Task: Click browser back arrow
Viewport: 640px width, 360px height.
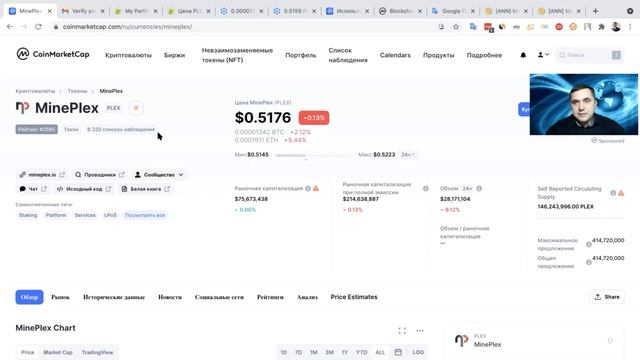Action: coord(10,27)
